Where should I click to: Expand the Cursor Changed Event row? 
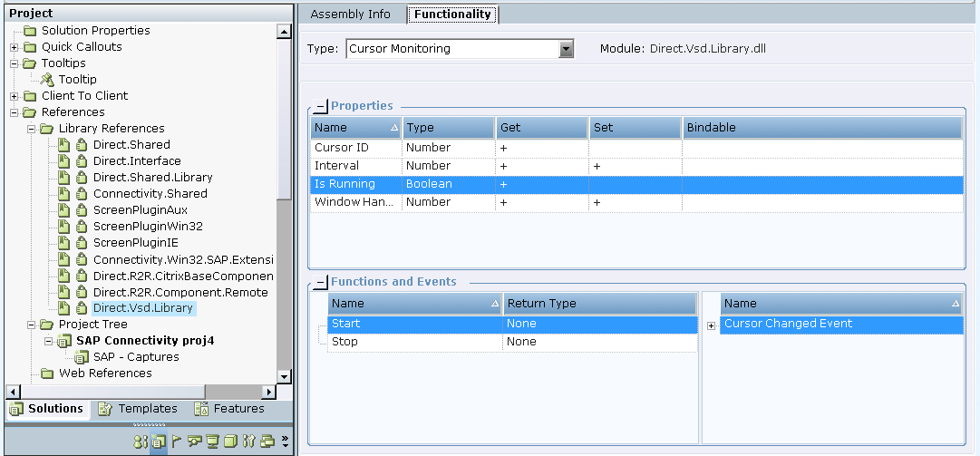point(712,325)
